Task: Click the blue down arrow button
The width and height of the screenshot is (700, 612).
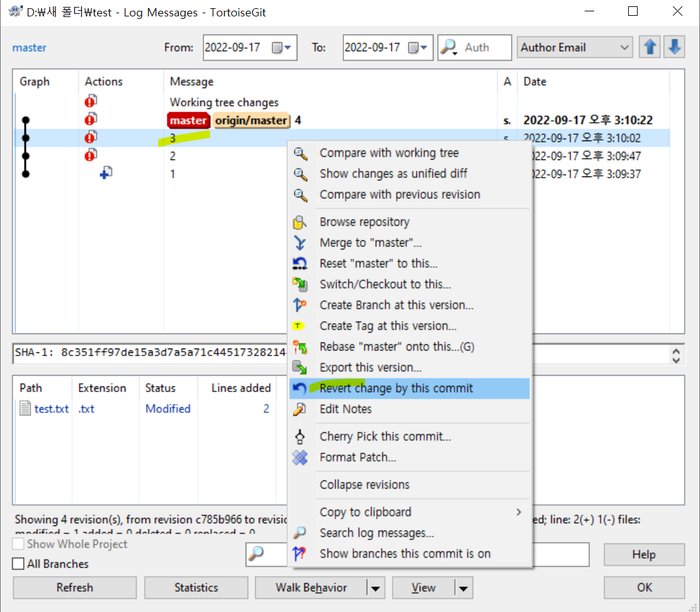Action: 674,47
